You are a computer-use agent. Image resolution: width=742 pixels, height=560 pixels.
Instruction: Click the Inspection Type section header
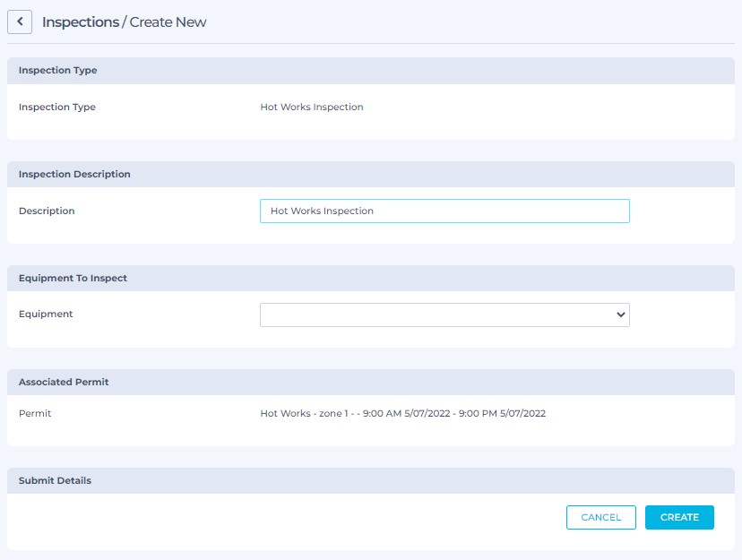tap(58, 70)
